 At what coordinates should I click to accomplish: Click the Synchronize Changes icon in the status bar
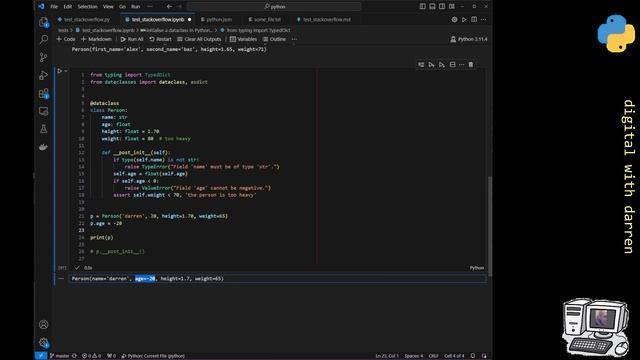point(74,356)
